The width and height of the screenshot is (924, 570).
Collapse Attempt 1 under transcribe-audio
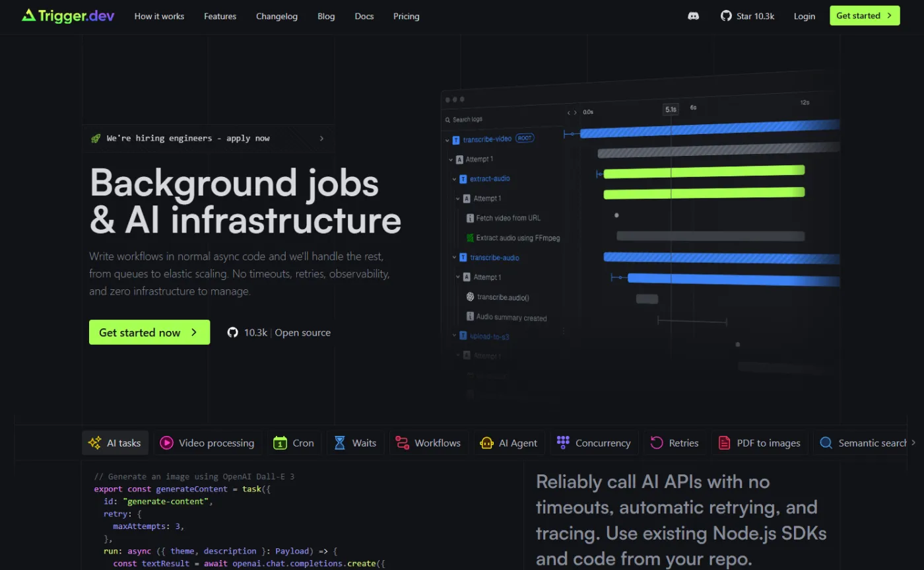point(457,277)
